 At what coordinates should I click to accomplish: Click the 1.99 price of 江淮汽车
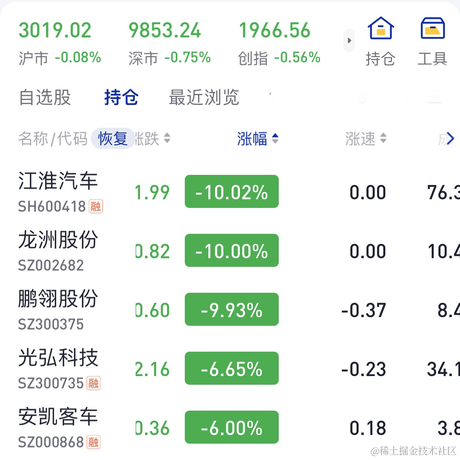click(x=152, y=192)
